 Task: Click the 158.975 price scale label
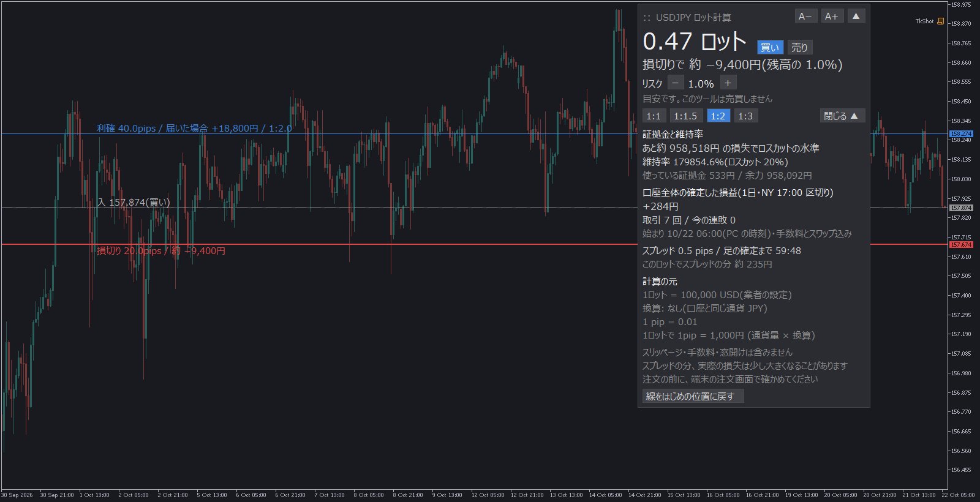coord(961,5)
